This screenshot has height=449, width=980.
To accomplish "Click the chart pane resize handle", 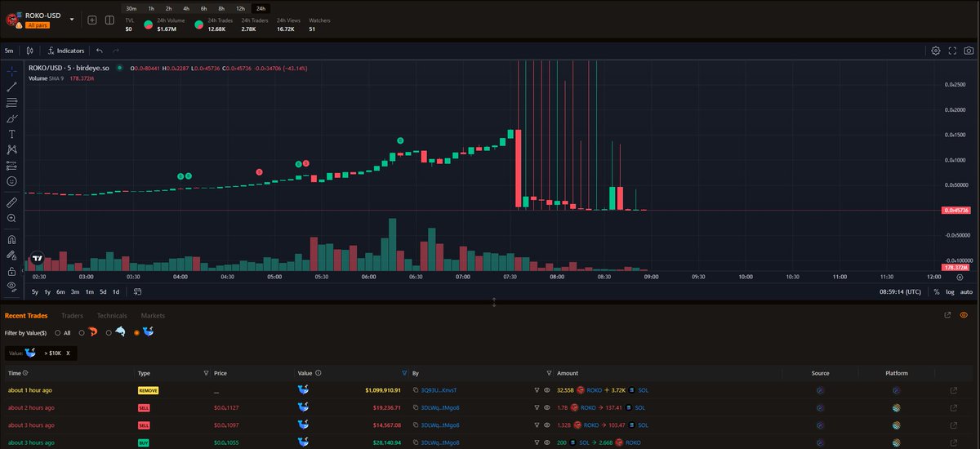I will pos(494,302).
